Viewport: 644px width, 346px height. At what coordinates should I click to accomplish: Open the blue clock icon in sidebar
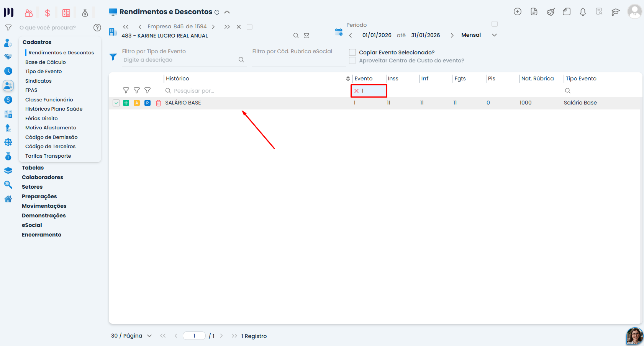pos(8,71)
